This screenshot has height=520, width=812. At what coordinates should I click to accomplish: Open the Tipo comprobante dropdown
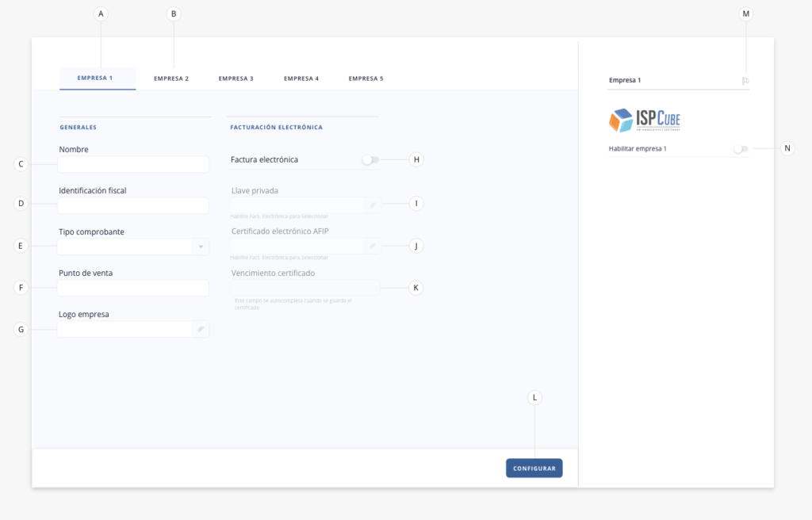click(201, 246)
